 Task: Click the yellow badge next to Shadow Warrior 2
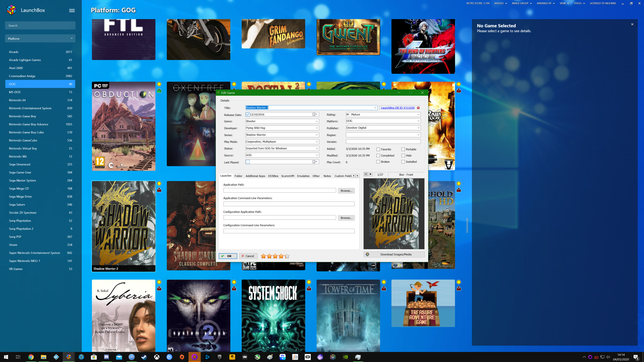tap(159, 184)
